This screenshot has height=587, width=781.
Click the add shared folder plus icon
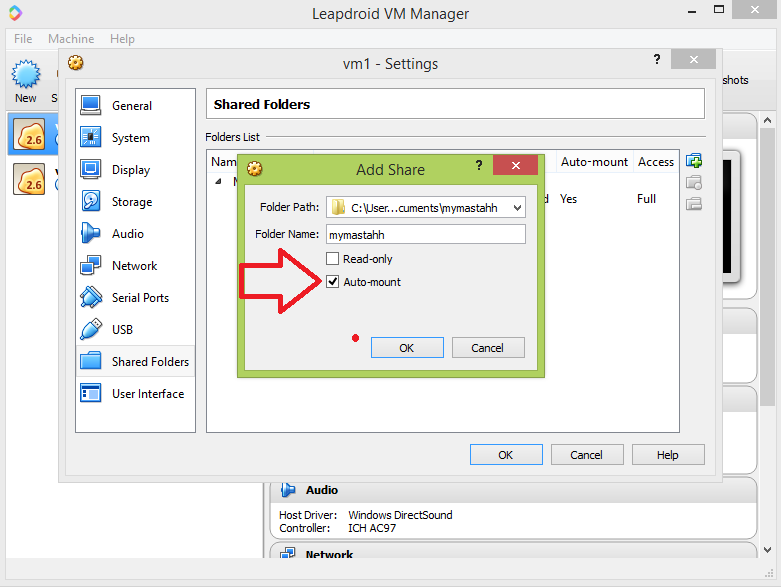point(694,161)
